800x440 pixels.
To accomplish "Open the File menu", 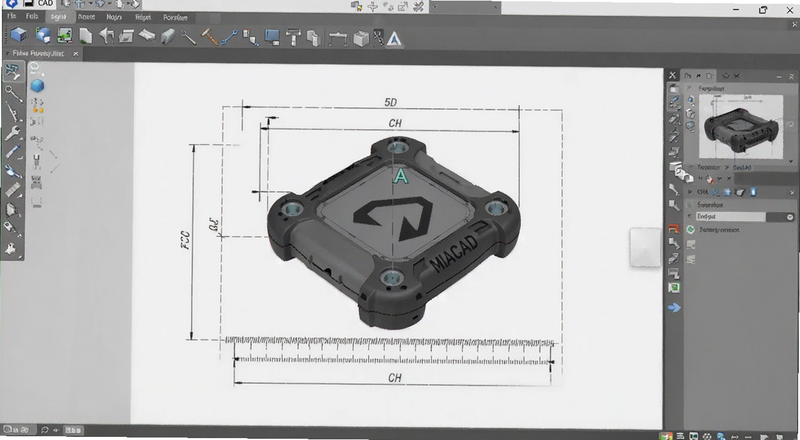I will pos(11,16).
